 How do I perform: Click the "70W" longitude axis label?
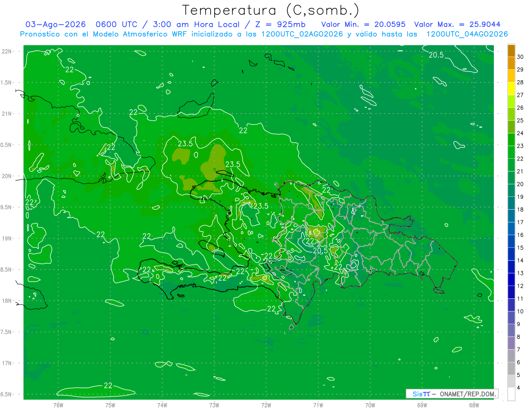pyautogui.click(x=370, y=405)
